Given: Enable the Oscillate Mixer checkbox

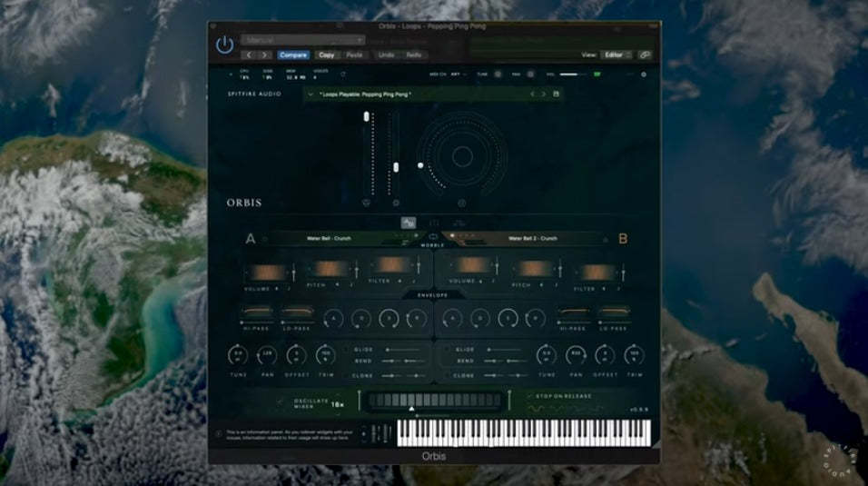Looking at the screenshot, I should coord(282,400).
